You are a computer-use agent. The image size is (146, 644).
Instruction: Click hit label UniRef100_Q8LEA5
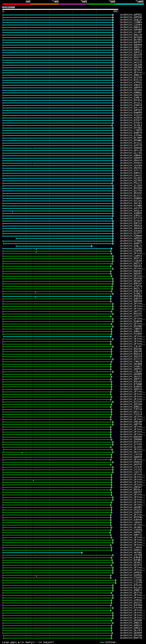pyautogui.click(x=131, y=65)
